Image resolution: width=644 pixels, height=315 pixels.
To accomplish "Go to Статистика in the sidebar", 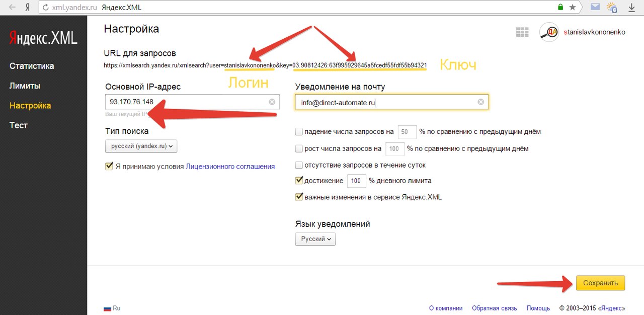I will (32, 66).
